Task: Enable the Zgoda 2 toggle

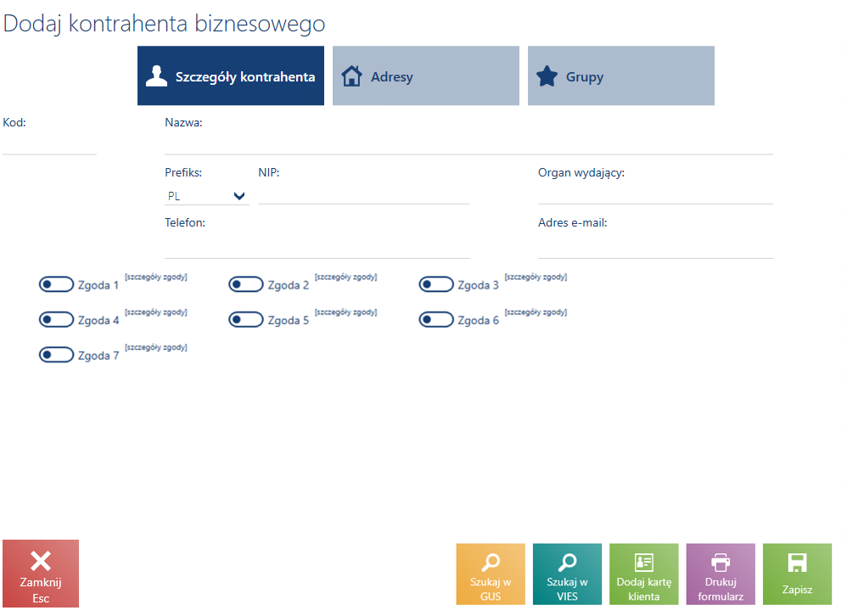Action: [246, 284]
